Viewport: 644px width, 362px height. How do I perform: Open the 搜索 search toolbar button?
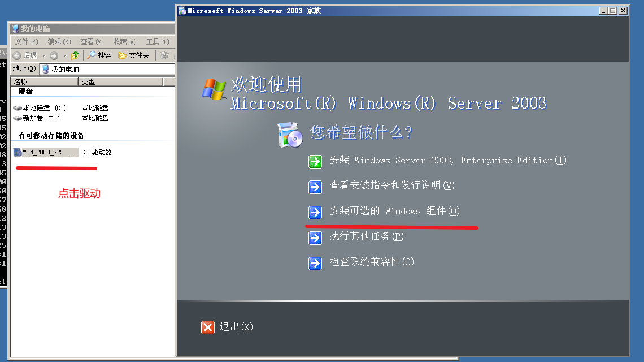(x=99, y=55)
